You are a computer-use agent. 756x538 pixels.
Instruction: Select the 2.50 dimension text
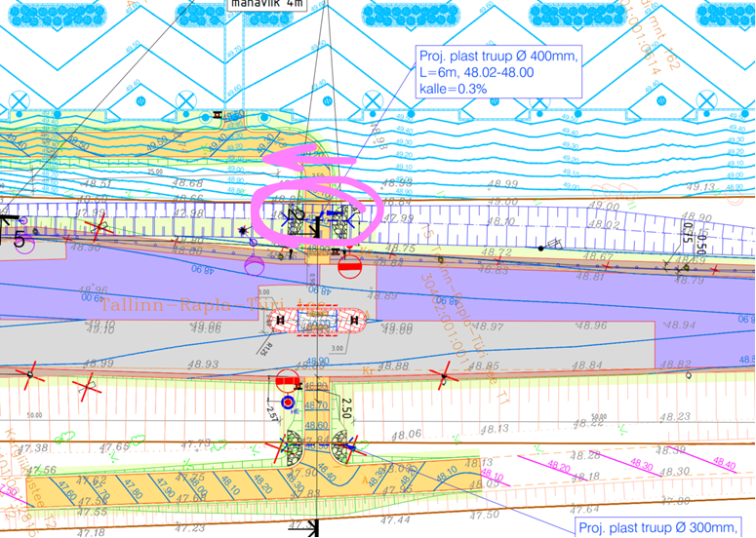click(344, 406)
